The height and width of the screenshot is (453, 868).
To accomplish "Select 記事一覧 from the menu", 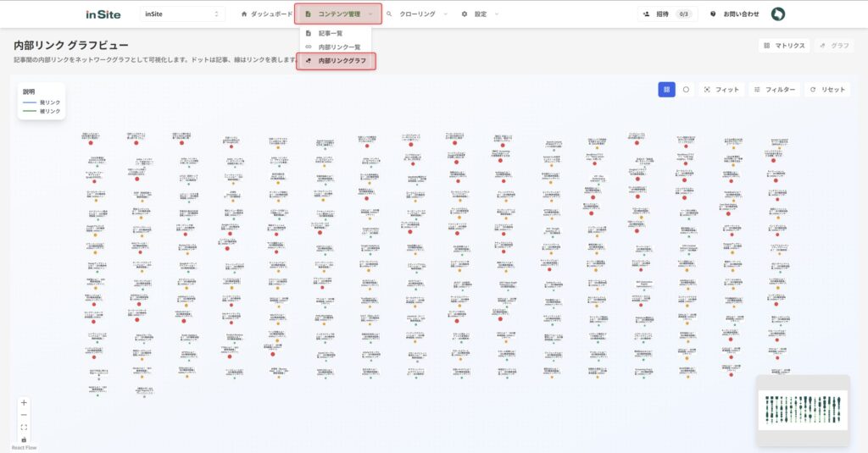I will pos(330,33).
